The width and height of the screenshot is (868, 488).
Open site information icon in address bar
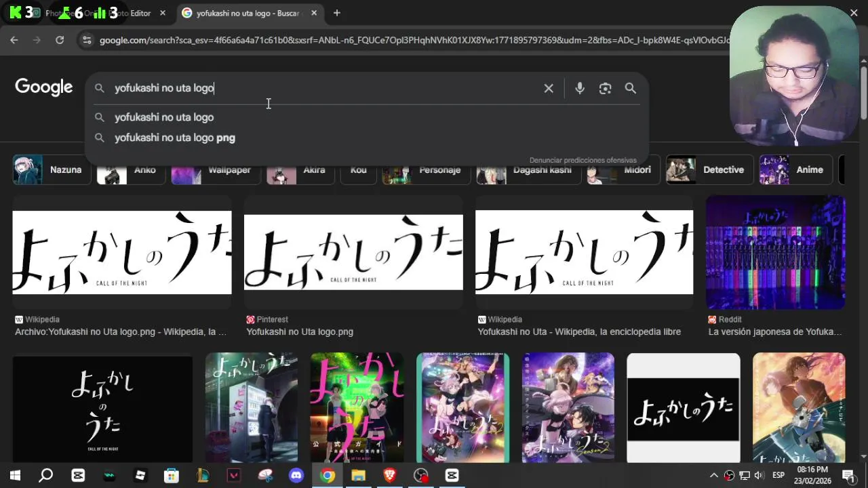pos(87,40)
